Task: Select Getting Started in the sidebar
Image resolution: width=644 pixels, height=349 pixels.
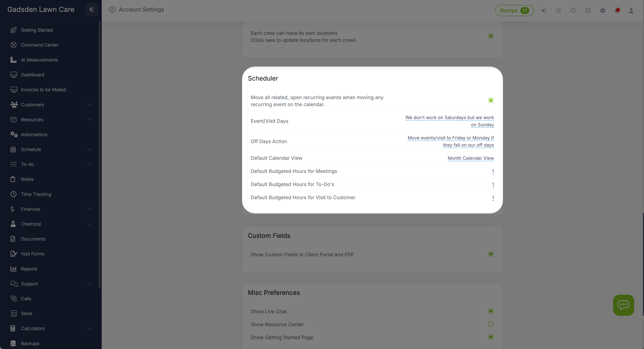Action: pos(36,30)
